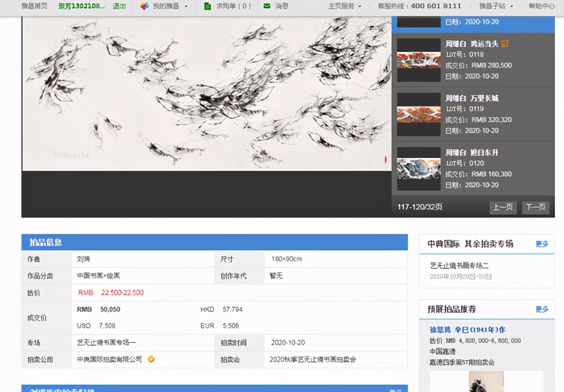Go to next page with 下一页 button
Viewport: 564px width, 392px height.
point(535,207)
